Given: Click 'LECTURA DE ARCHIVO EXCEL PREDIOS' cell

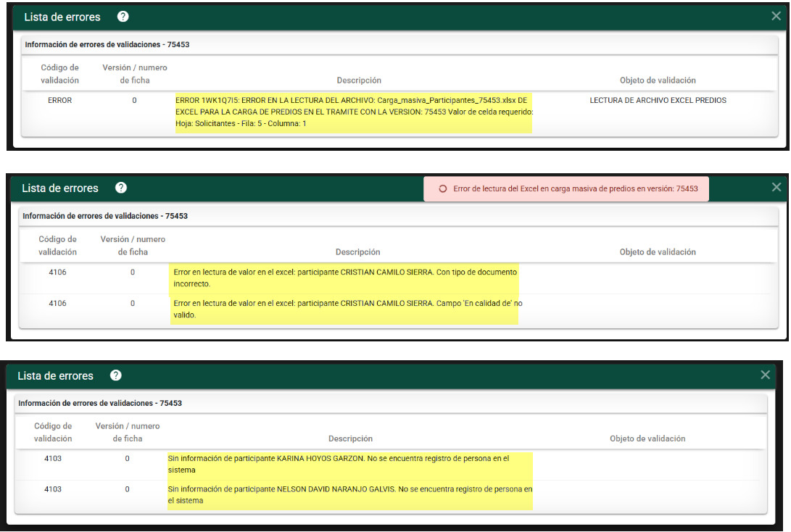Looking at the screenshot, I should coord(658,101).
